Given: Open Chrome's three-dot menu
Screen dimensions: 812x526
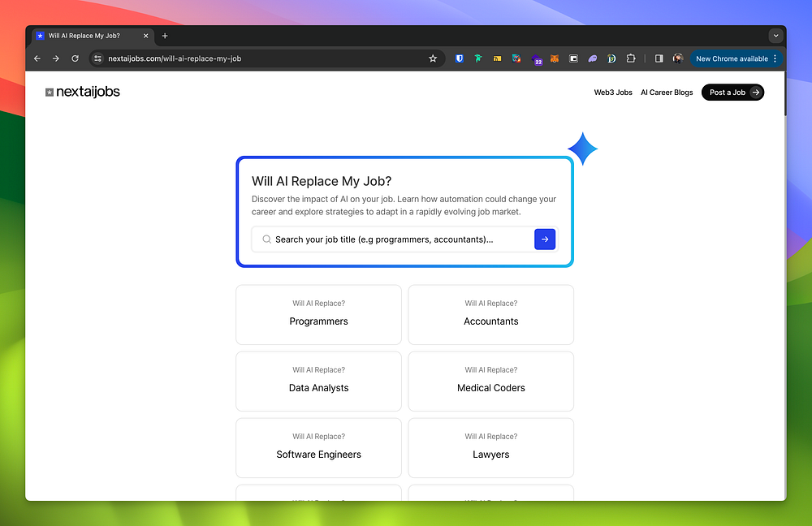Looking at the screenshot, I should [x=775, y=58].
